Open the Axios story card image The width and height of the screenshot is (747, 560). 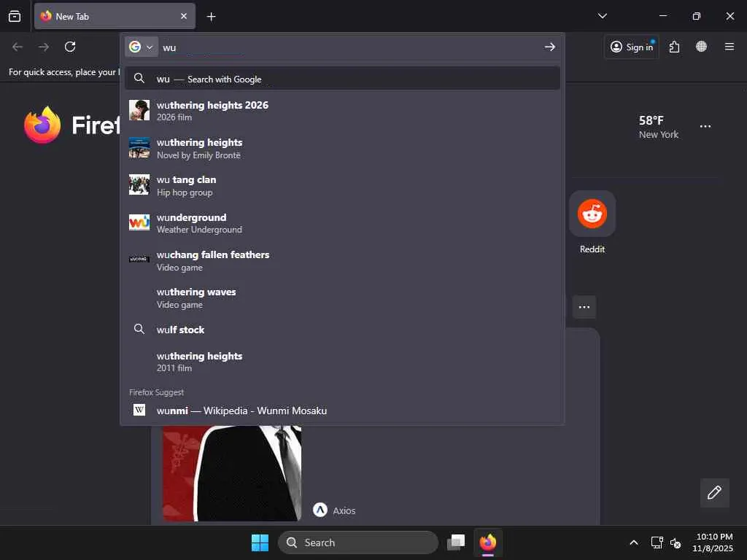click(232, 473)
